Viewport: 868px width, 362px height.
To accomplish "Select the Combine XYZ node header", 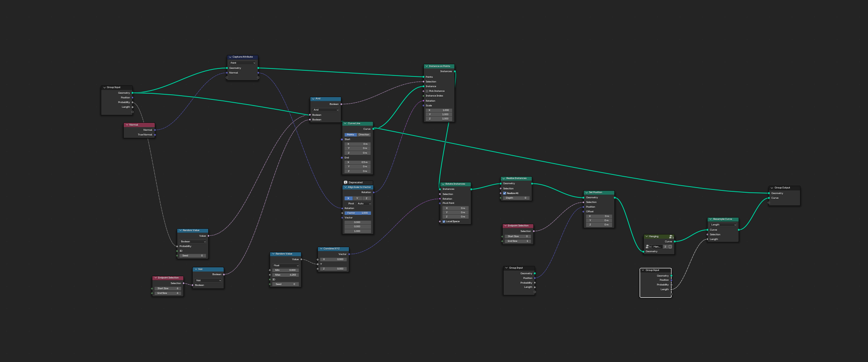I will click(333, 249).
